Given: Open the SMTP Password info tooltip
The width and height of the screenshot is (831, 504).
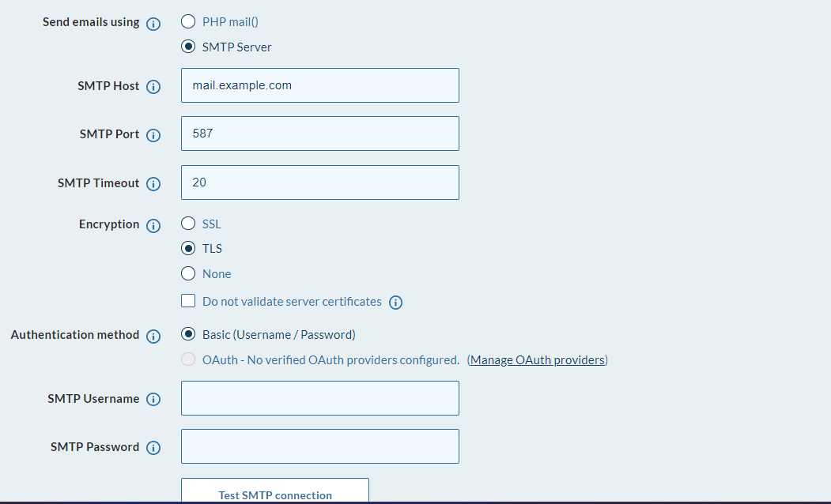Looking at the screenshot, I should (x=155, y=447).
